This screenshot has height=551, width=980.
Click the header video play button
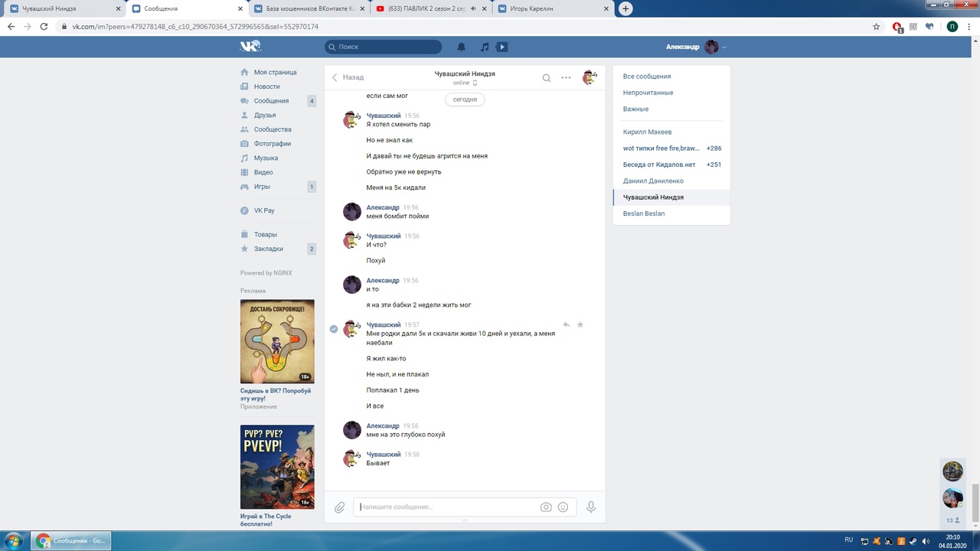pos(502,47)
